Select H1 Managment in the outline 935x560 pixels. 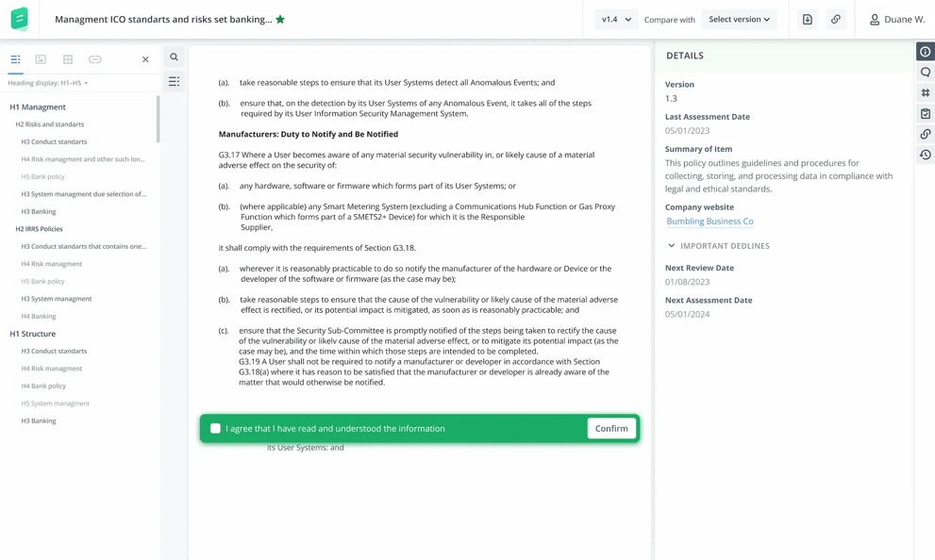click(38, 107)
